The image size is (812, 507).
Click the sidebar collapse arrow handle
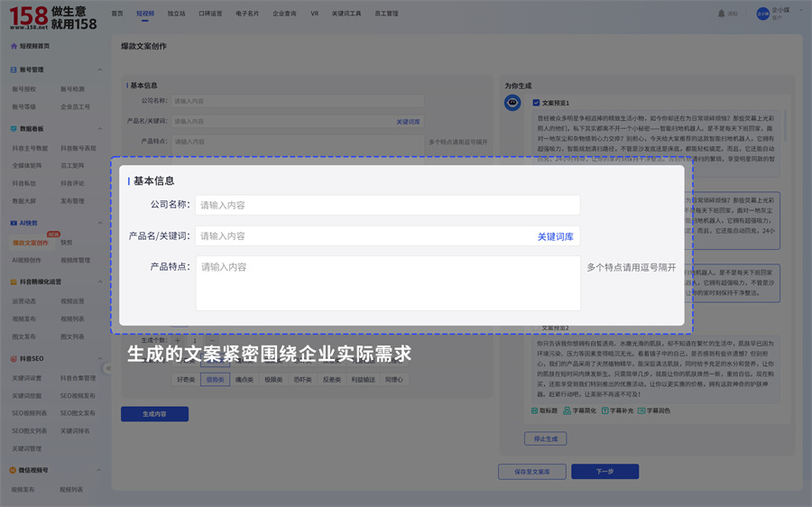tap(107, 368)
